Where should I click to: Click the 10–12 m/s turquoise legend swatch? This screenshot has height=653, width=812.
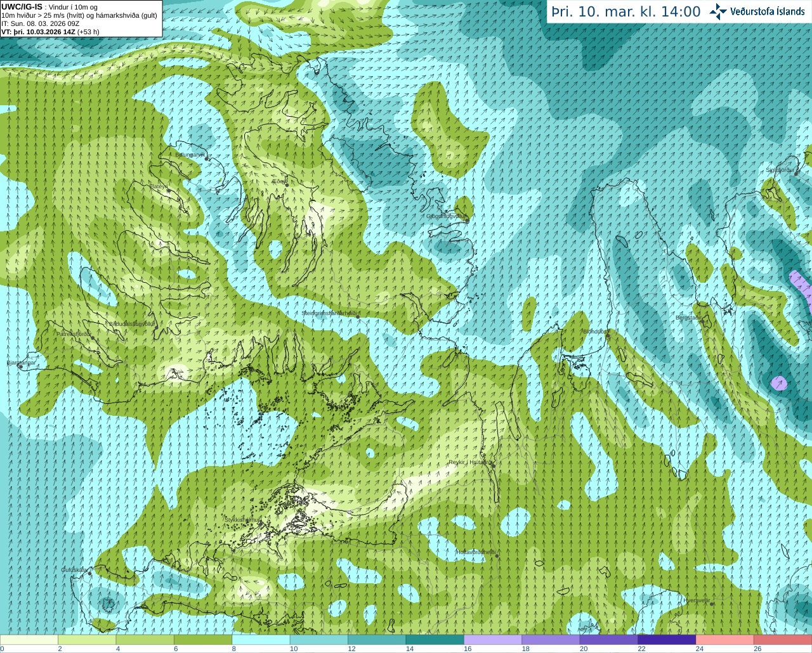coord(319,640)
